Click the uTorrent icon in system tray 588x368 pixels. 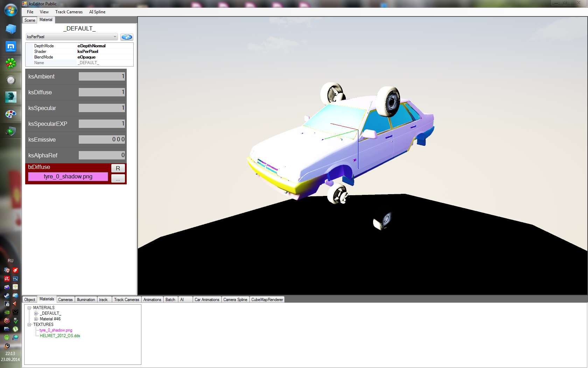[x=15, y=329]
